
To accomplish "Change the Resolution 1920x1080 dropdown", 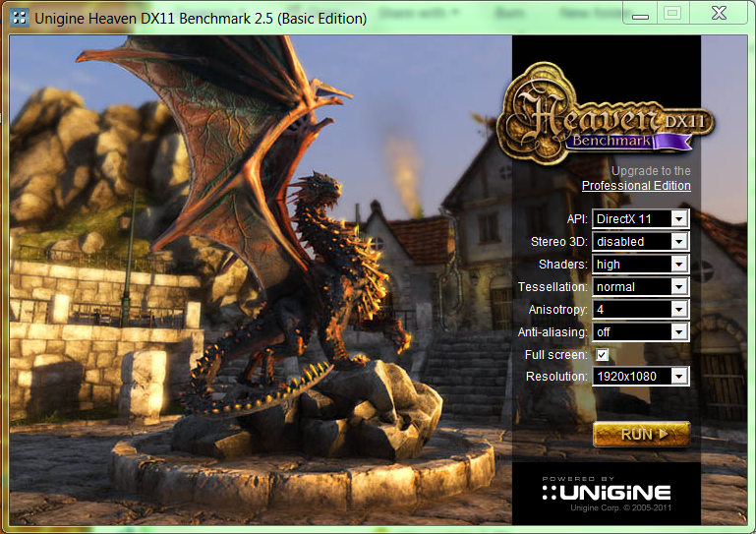I will (x=641, y=377).
